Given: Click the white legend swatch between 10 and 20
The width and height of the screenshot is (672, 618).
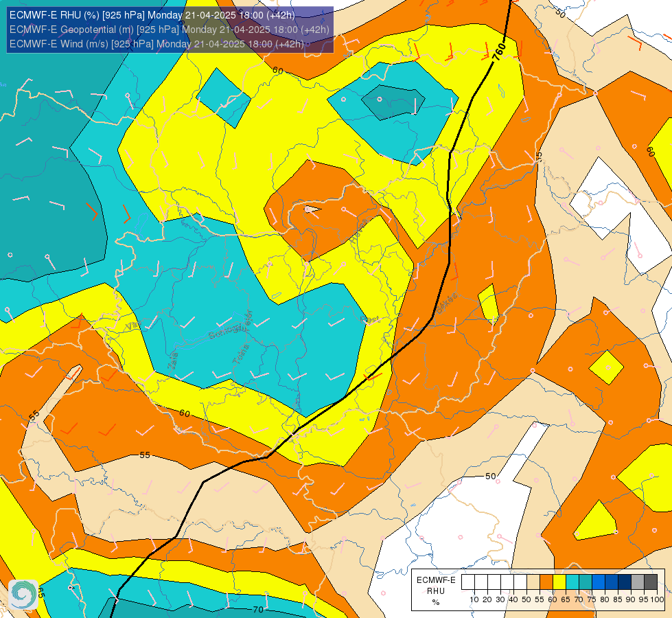Looking at the screenshot, I should (481, 582).
